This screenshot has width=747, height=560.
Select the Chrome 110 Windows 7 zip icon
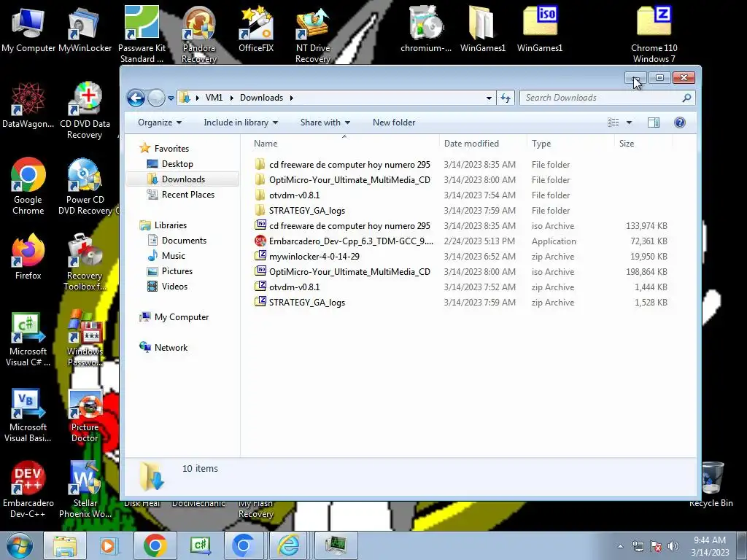tap(654, 34)
